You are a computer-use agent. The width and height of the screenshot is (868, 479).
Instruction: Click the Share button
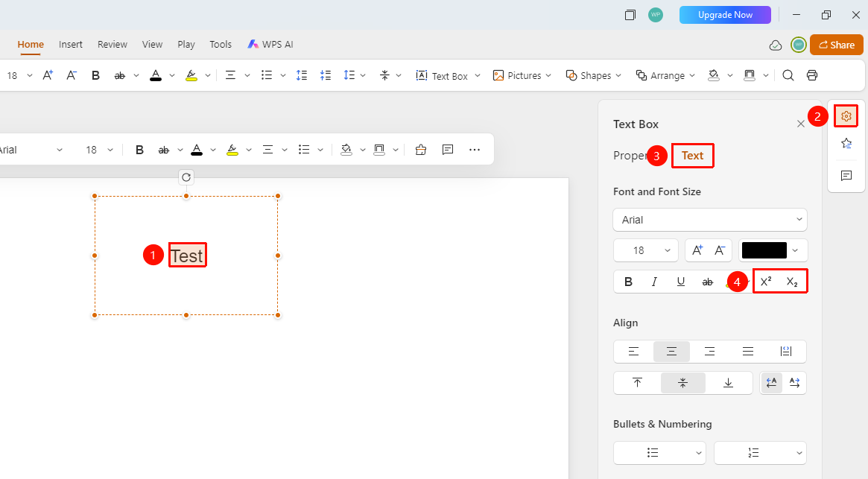[x=837, y=45]
